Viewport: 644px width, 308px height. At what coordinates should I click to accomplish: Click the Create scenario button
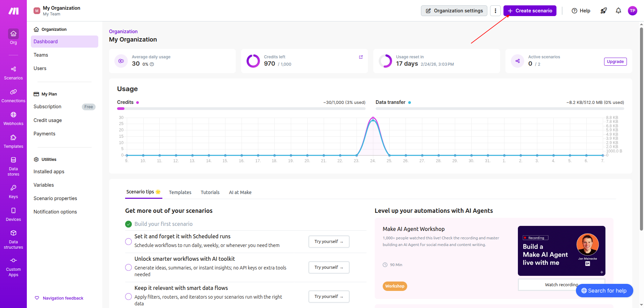coord(530,11)
